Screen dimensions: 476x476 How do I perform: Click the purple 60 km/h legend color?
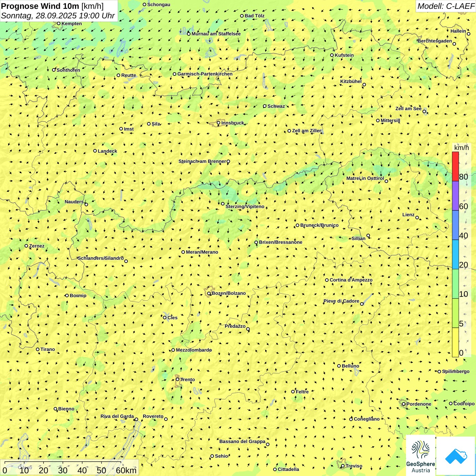pyautogui.click(x=455, y=196)
